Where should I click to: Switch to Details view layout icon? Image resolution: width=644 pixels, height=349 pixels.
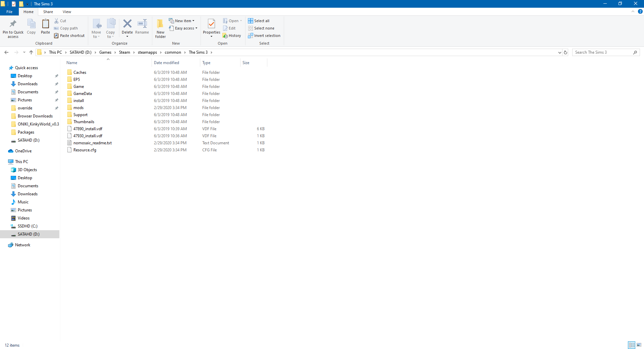(x=632, y=345)
